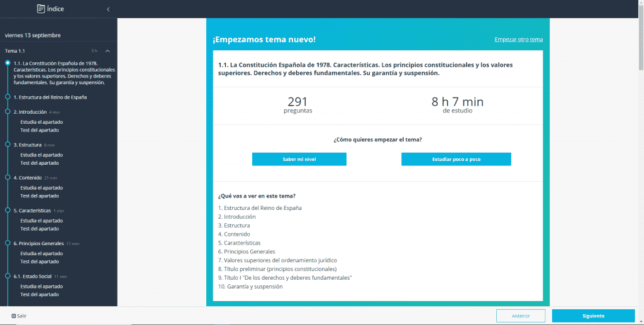Image resolution: width=644 pixels, height=325 pixels.
Task: Click list item 1. Estructura del Reino in main panel
Action: click(260, 208)
